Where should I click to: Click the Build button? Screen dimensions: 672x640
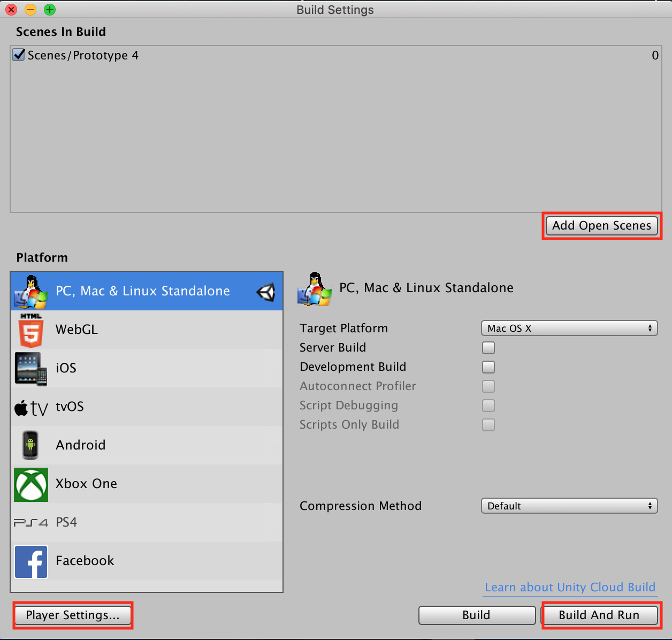477,615
